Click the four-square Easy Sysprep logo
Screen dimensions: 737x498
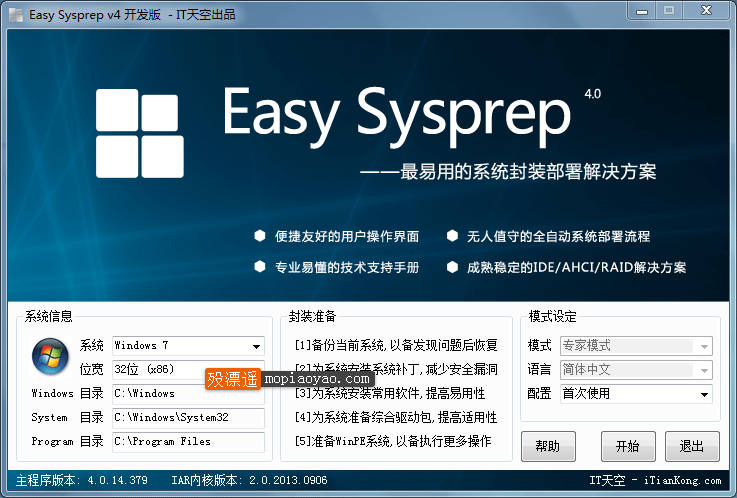click(x=140, y=133)
